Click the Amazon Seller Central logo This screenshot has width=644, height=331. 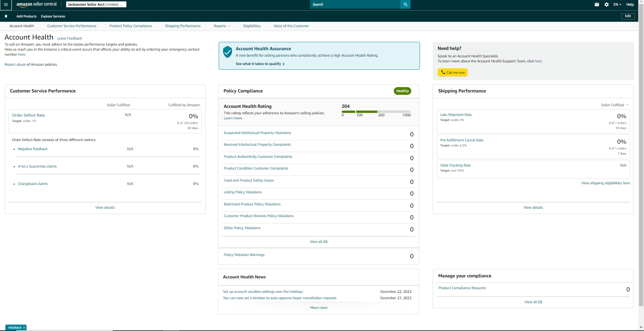point(37,4)
